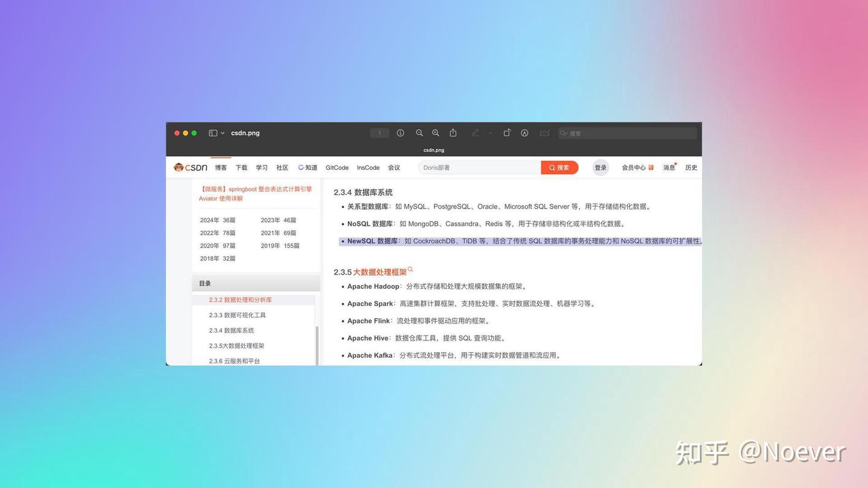The width and height of the screenshot is (868, 488).
Task: Click the orange 搜索 search button
Action: tap(559, 167)
